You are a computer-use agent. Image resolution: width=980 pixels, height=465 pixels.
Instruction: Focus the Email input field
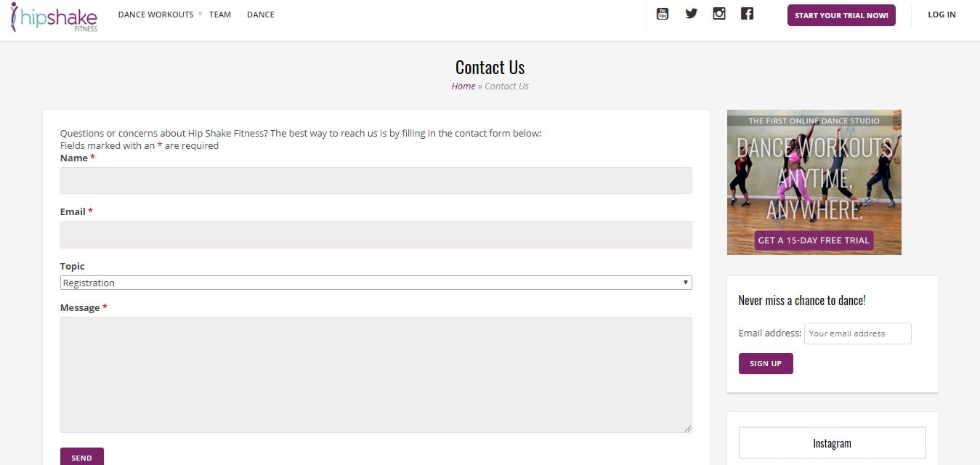tap(376, 235)
